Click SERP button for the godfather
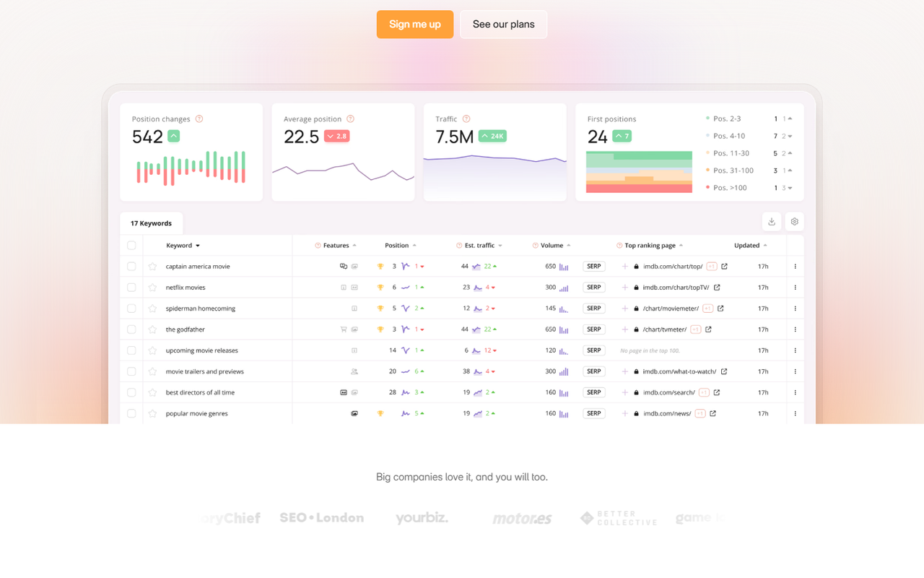This screenshot has width=924, height=578. coord(594,329)
